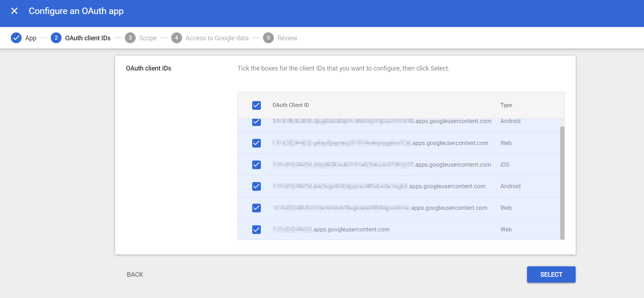Uncheck the select-all OAuth Client ID checkbox
The image size is (644, 298).
(257, 105)
